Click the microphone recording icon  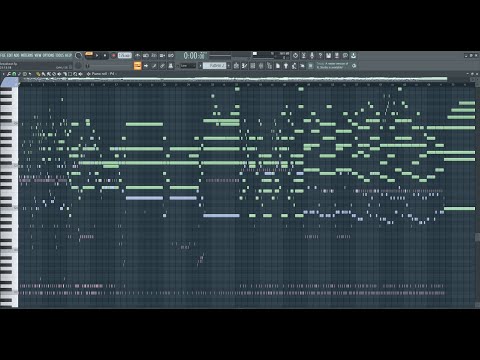(312, 55)
